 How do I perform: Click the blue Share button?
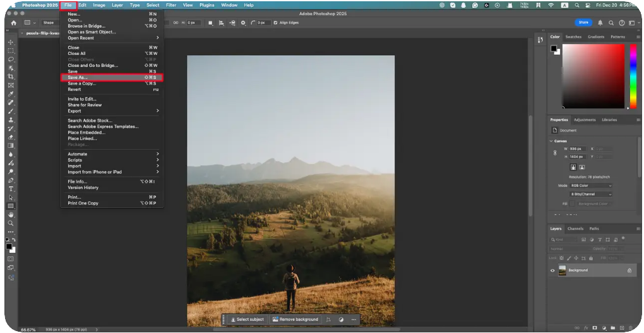coord(583,22)
